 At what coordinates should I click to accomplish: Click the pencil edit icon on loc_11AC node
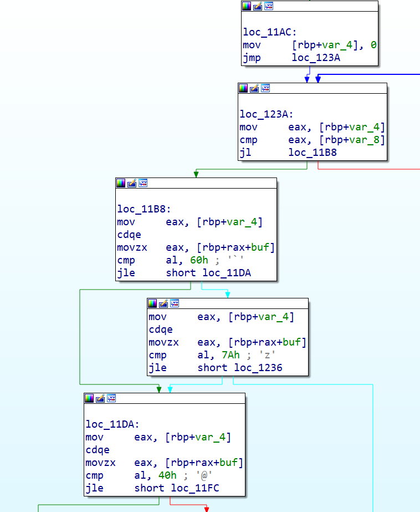click(x=258, y=6)
